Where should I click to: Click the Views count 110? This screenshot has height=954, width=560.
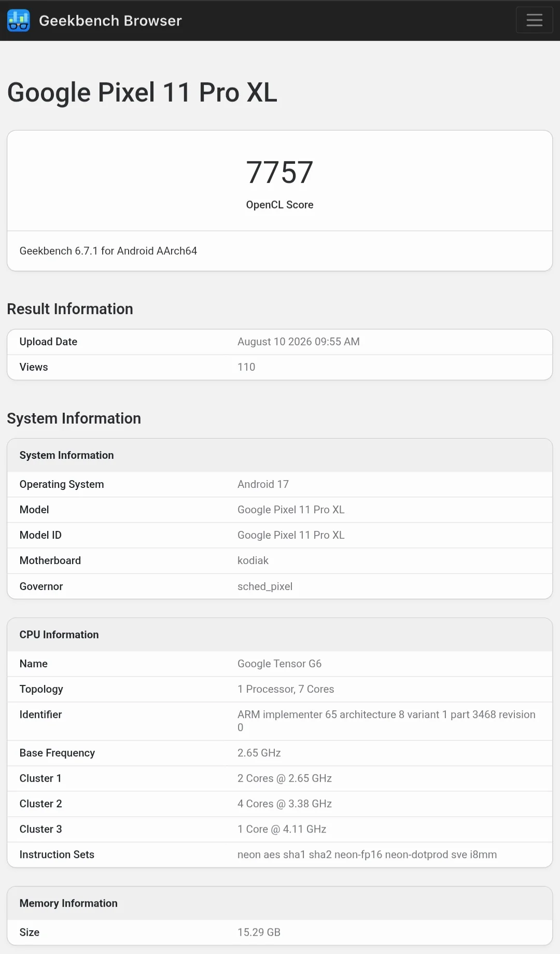(x=246, y=367)
